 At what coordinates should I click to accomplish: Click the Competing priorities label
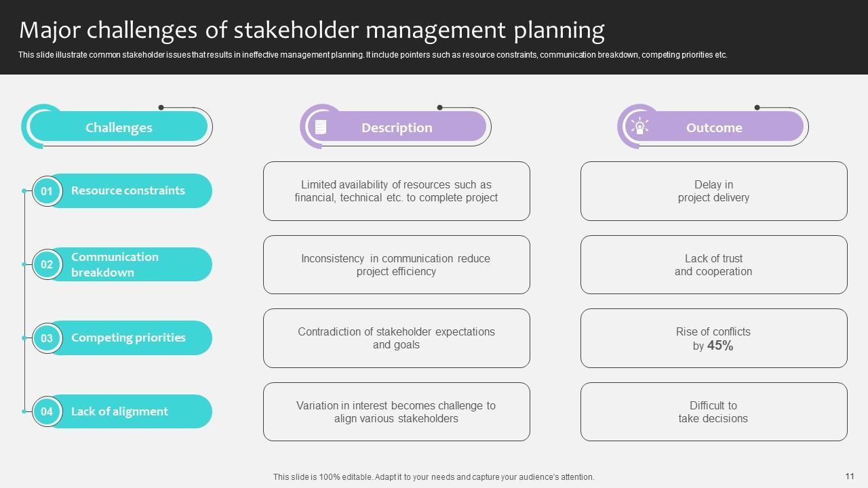(128, 338)
